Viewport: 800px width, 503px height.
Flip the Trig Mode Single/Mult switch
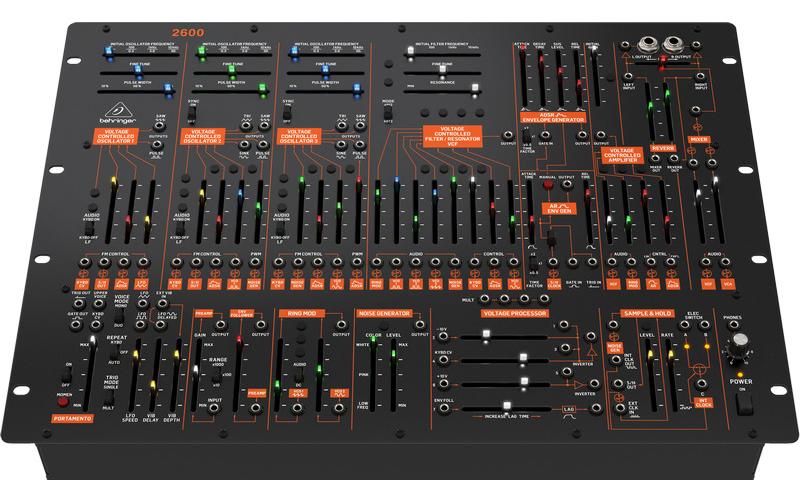[x=109, y=396]
